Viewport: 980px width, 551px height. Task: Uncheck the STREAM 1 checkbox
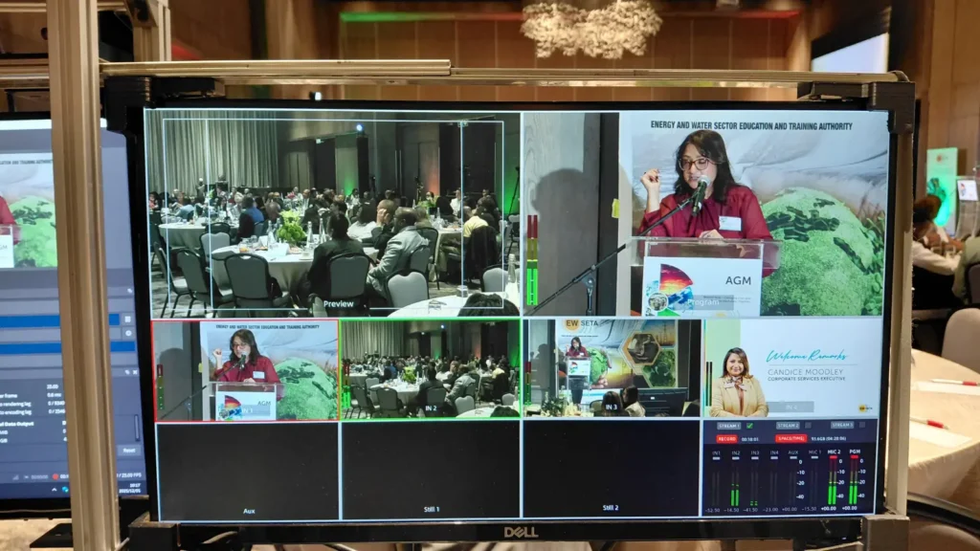[750, 426]
